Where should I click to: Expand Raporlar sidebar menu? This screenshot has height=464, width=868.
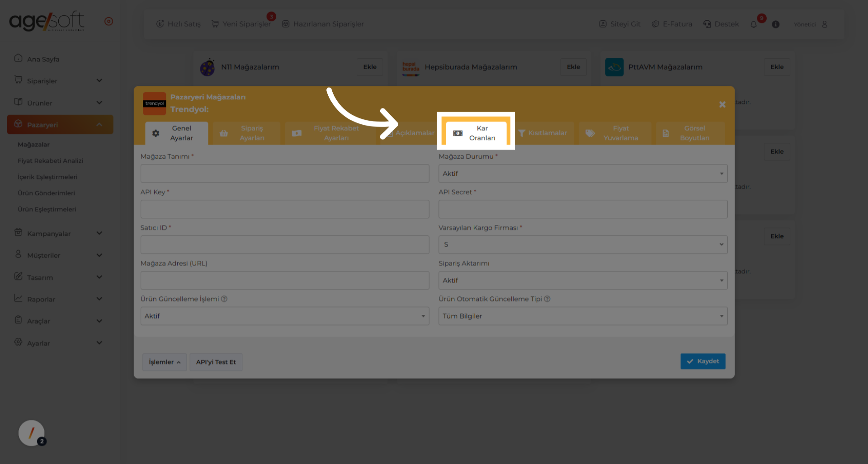tap(60, 299)
